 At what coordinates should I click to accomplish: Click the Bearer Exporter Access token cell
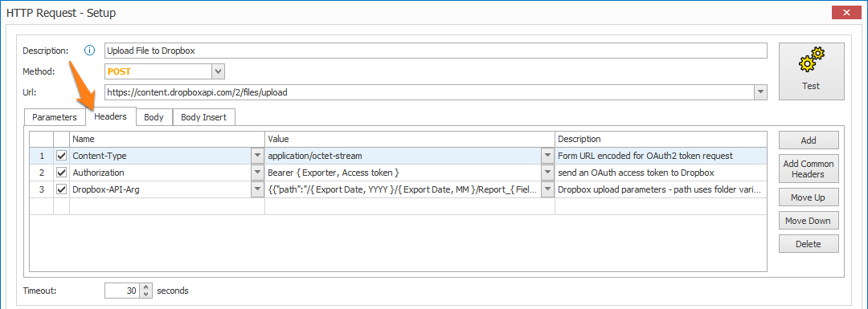403,173
